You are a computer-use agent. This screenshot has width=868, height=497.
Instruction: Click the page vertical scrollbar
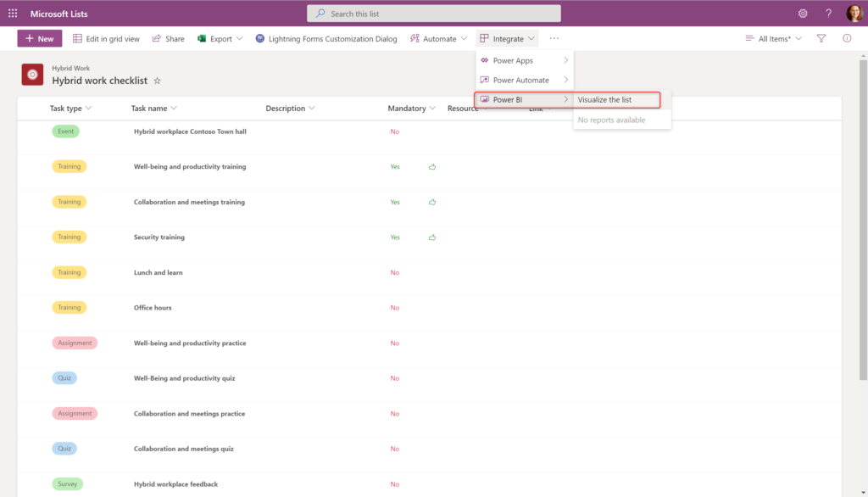point(863,220)
